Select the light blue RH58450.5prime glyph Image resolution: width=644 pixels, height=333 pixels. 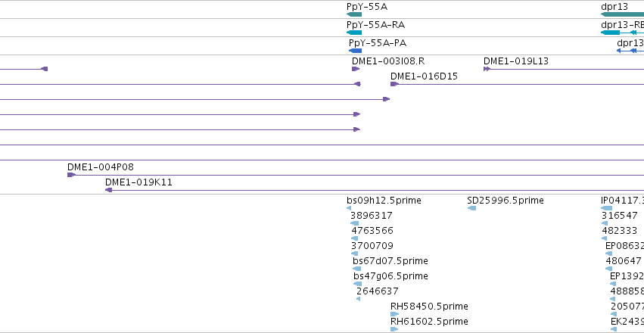coord(395,314)
